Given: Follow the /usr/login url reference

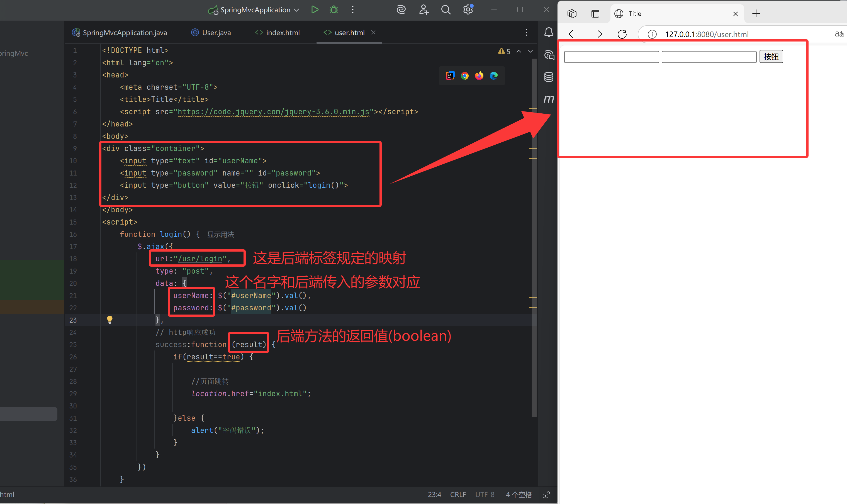Looking at the screenshot, I should (200, 259).
